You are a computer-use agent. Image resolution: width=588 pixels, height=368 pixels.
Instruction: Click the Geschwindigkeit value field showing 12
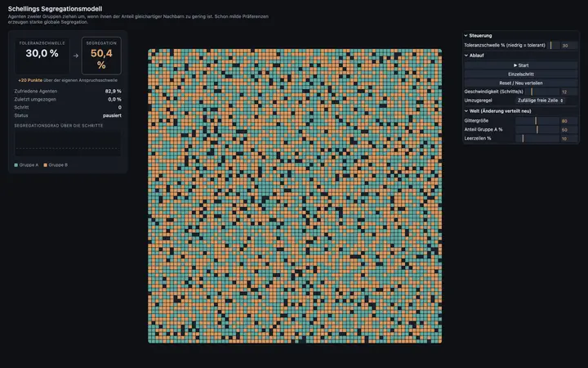tap(569, 92)
